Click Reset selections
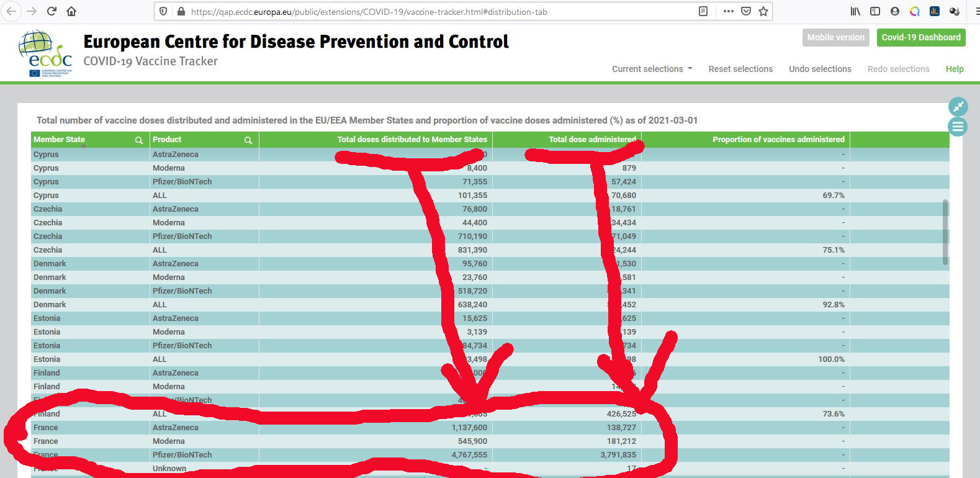 click(x=740, y=69)
